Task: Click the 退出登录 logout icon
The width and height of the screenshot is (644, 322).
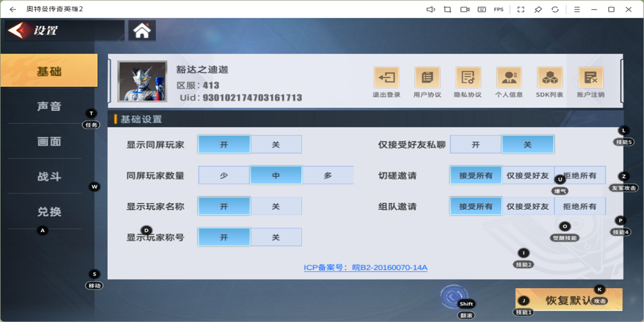Action: (x=386, y=78)
